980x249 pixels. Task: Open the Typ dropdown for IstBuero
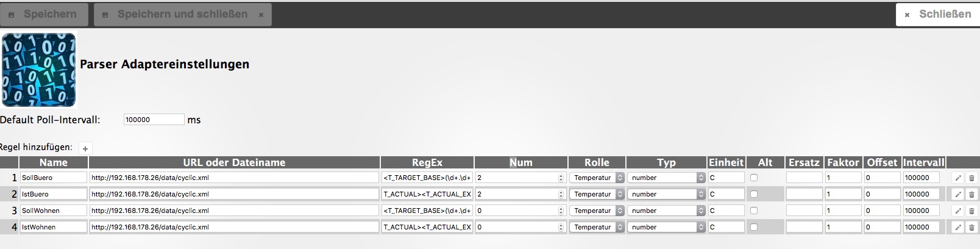666,194
